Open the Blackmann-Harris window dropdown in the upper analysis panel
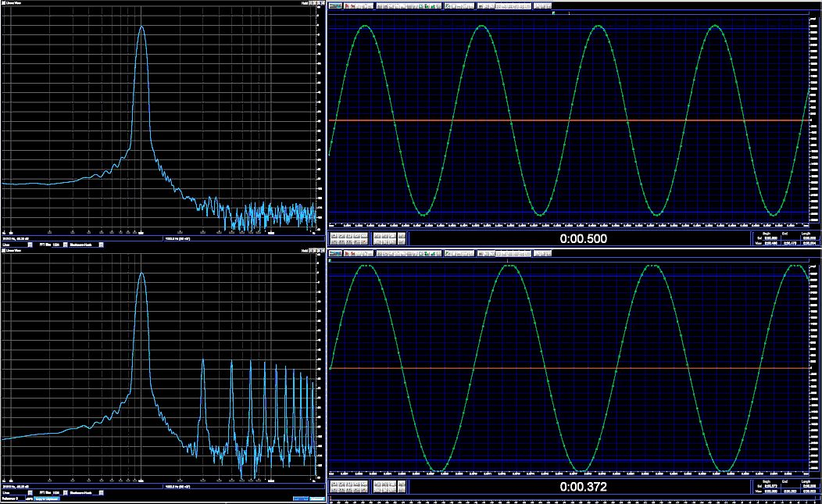This screenshot has height=504, width=822. 101,245
